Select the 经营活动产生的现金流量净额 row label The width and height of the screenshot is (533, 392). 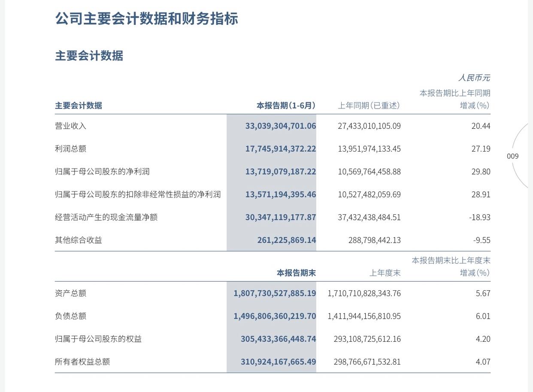click(x=106, y=217)
